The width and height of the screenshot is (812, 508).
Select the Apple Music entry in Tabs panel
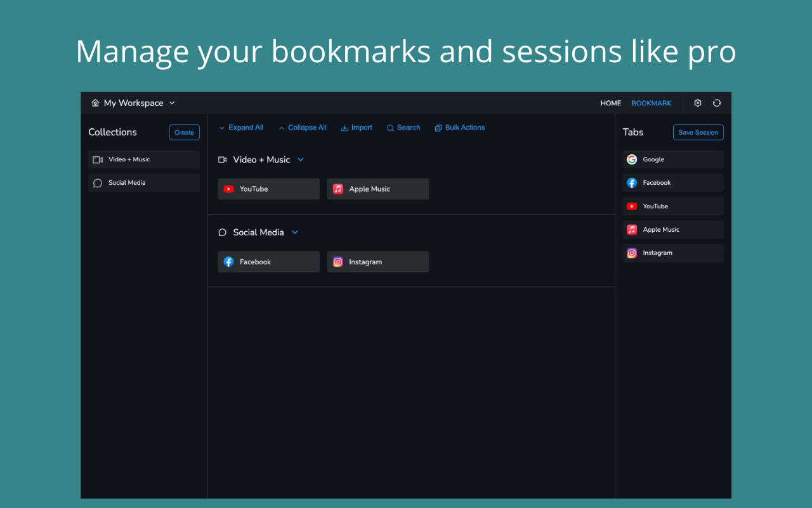point(673,230)
